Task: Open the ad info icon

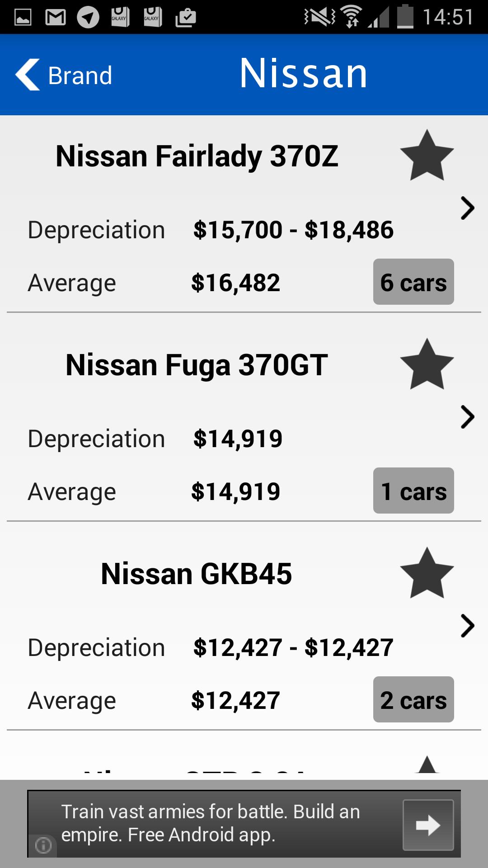Action: [43, 845]
